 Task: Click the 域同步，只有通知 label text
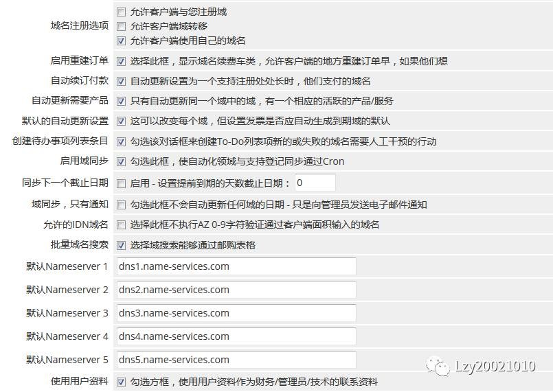[x=70, y=204]
